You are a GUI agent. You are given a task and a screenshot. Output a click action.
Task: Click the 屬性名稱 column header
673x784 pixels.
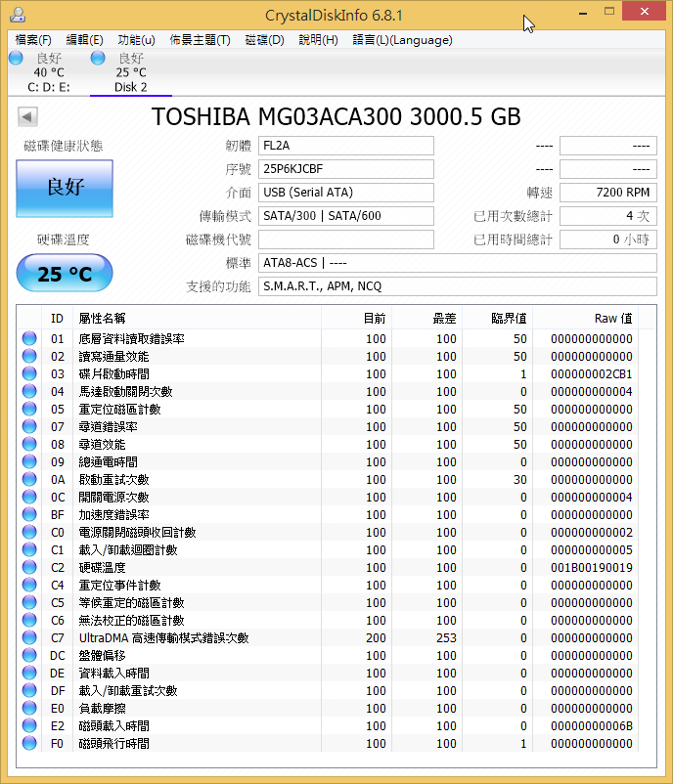pos(198,319)
